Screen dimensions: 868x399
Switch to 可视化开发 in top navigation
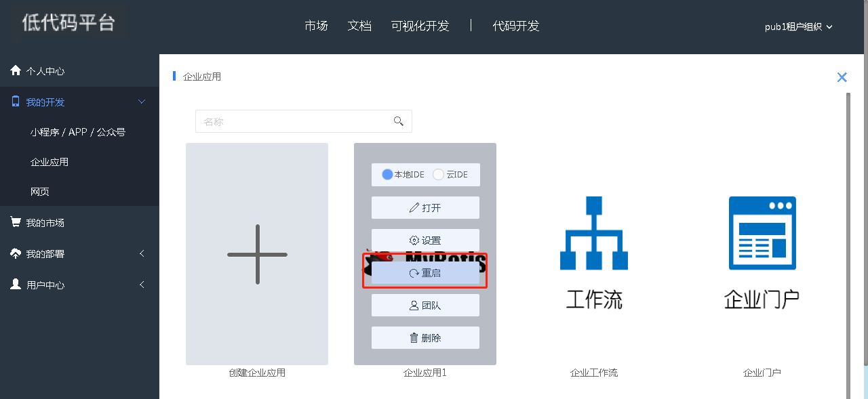pos(420,26)
